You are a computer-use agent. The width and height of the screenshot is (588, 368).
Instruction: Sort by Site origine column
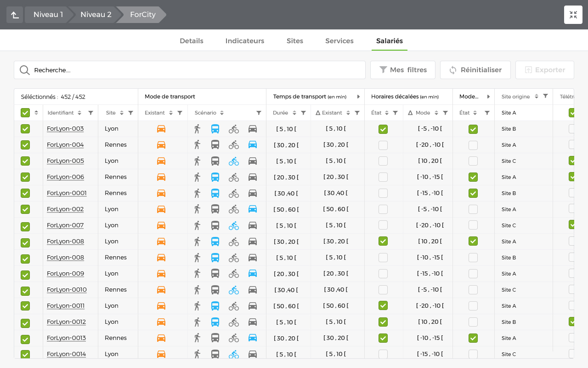click(x=536, y=96)
